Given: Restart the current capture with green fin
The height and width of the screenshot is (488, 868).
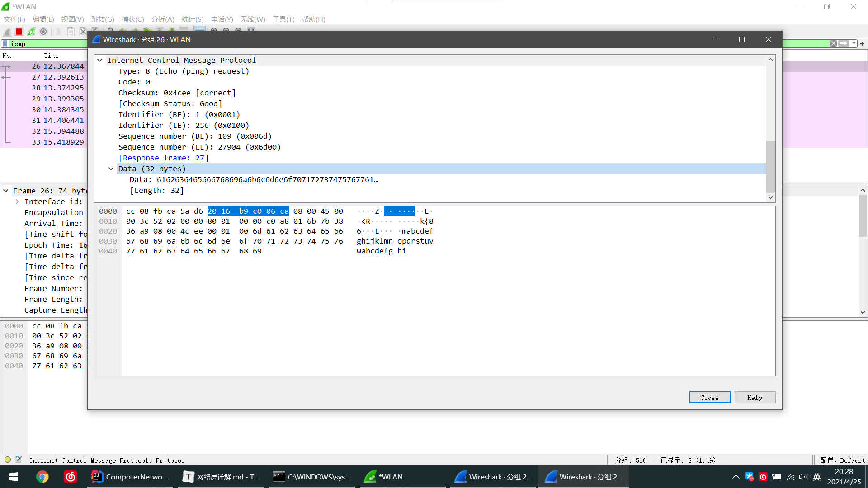Looking at the screenshot, I should coord(31,32).
